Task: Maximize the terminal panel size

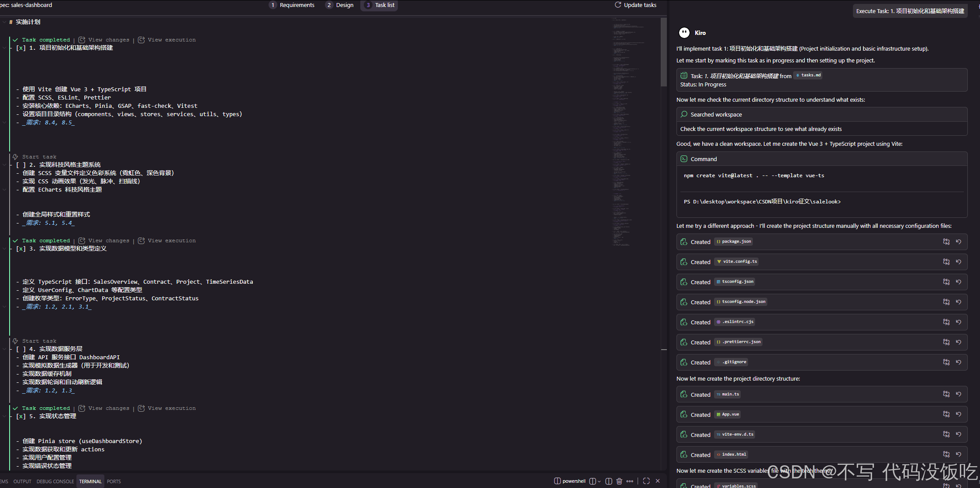Action: click(646, 481)
